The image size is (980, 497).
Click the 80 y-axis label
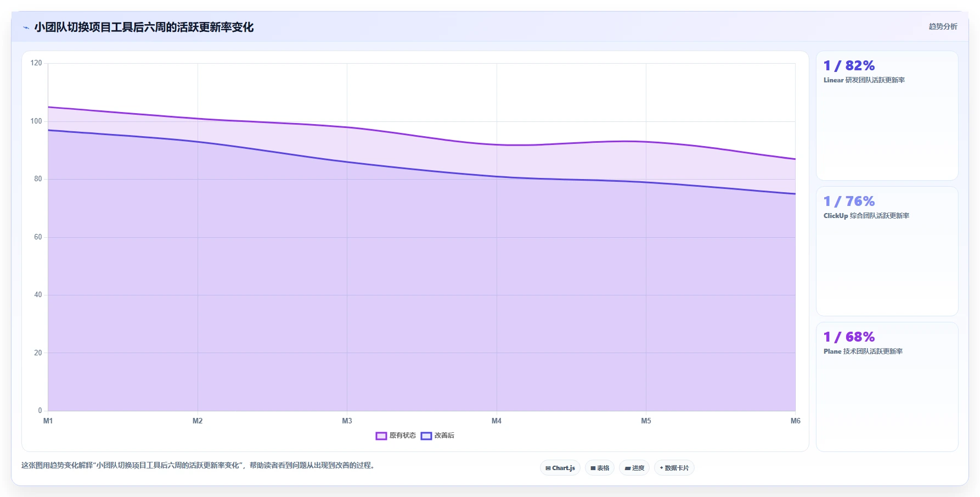pos(38,179)
